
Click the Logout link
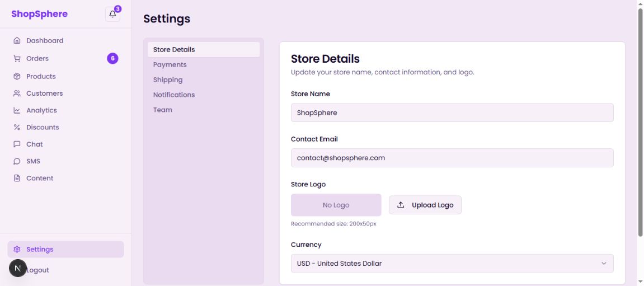pyautogui.click(x=38, y=270)
